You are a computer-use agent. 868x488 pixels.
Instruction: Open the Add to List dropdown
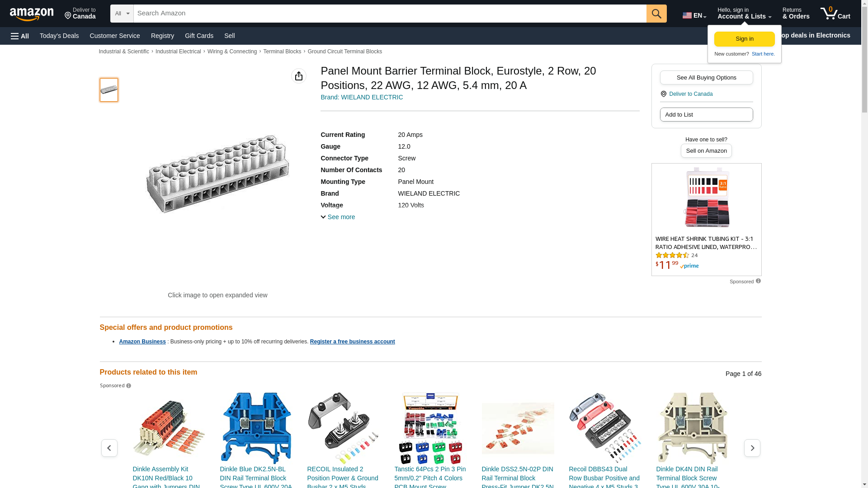[706, 114]
